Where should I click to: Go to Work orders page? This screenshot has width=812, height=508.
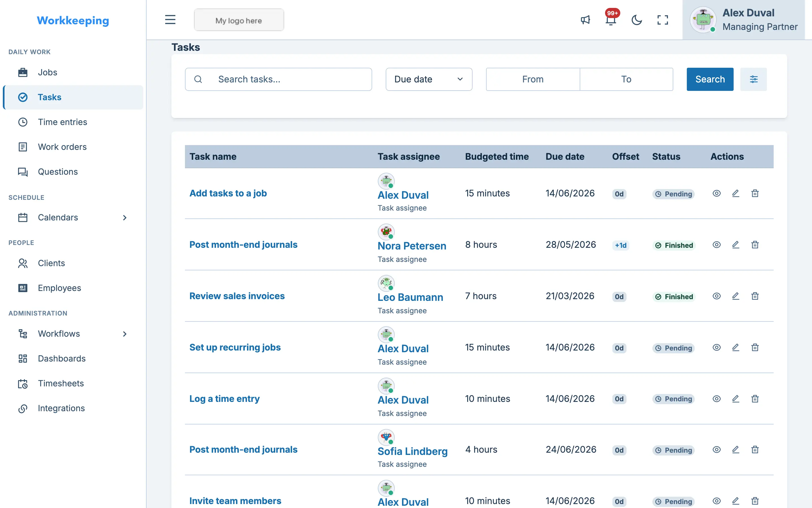click(x=73, y=147)
